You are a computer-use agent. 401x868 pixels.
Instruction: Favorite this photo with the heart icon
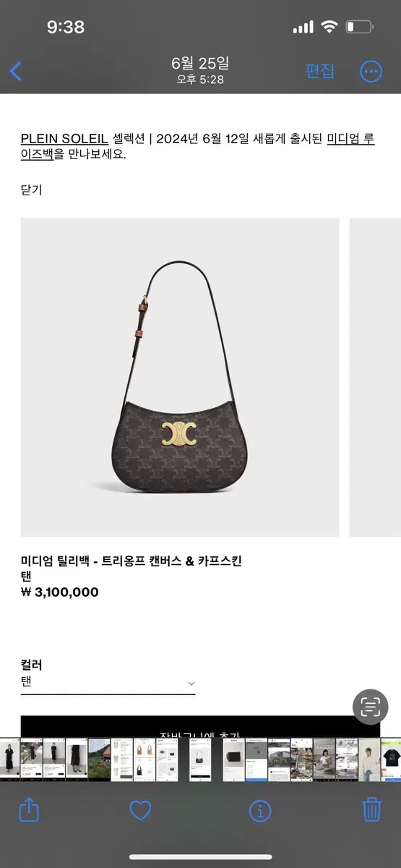point(140,810)
